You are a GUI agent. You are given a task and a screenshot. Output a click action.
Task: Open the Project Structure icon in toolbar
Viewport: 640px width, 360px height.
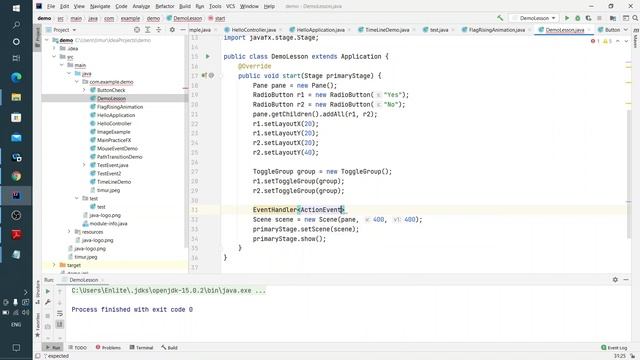coord(613,18)
